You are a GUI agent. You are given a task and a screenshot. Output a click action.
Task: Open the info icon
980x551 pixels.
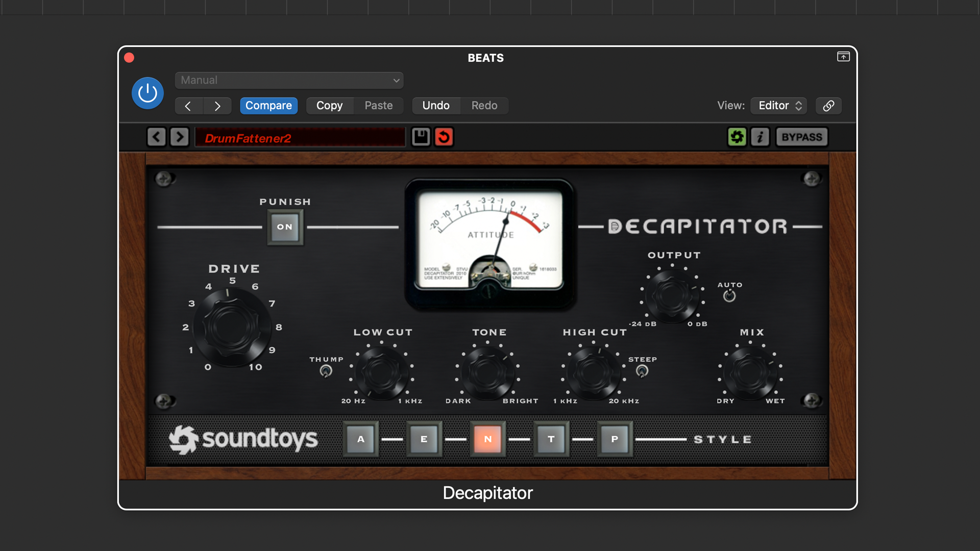click(x=760, y=137)
